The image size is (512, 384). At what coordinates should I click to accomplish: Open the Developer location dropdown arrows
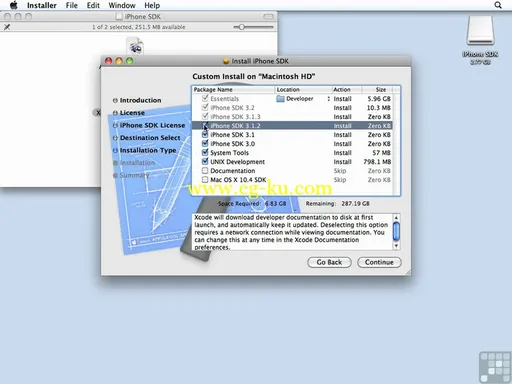tap(329, 99)
